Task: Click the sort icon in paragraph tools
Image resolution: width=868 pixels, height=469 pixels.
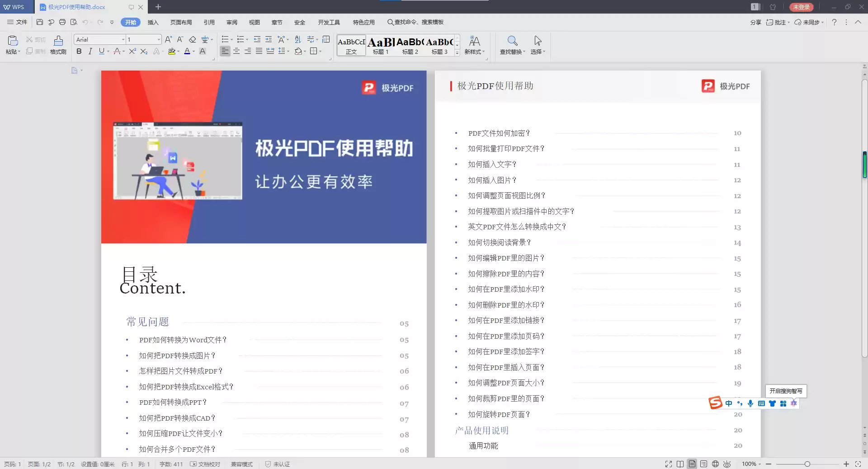Action: tap(297, 39)
